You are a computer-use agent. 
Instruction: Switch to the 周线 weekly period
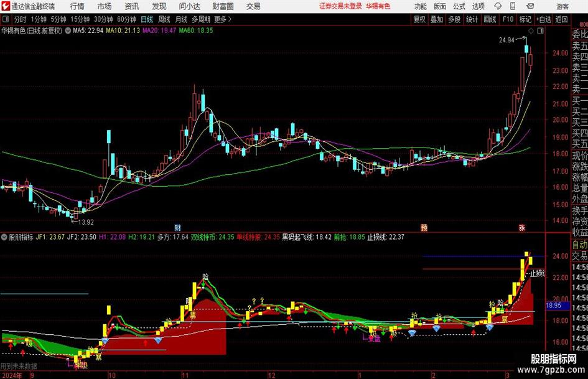click(x=164, y=19)
